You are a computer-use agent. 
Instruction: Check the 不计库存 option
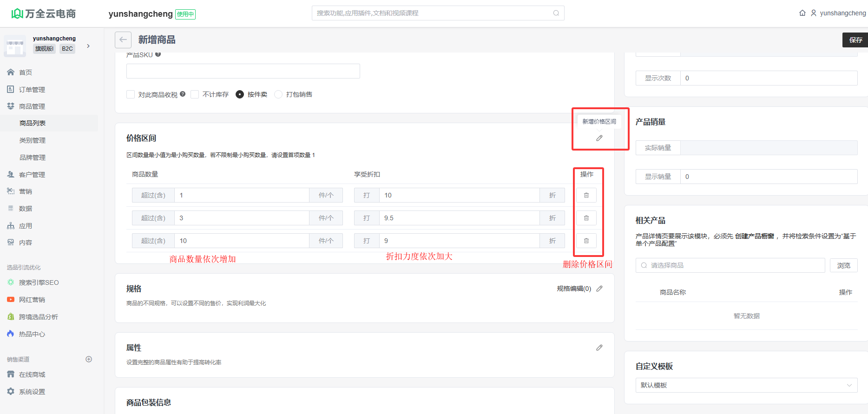coord(195,94)
